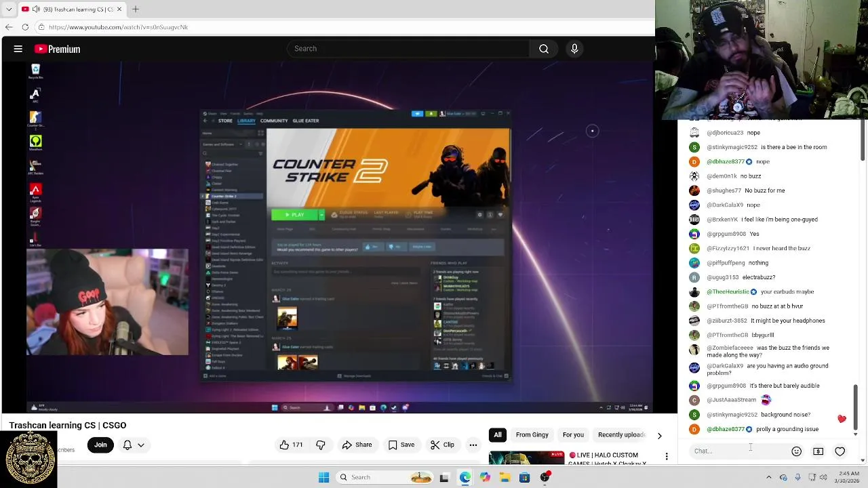This screenshot has height=488, width=868.
Task: Reload the page with the refresh icon
Action: 25,27
